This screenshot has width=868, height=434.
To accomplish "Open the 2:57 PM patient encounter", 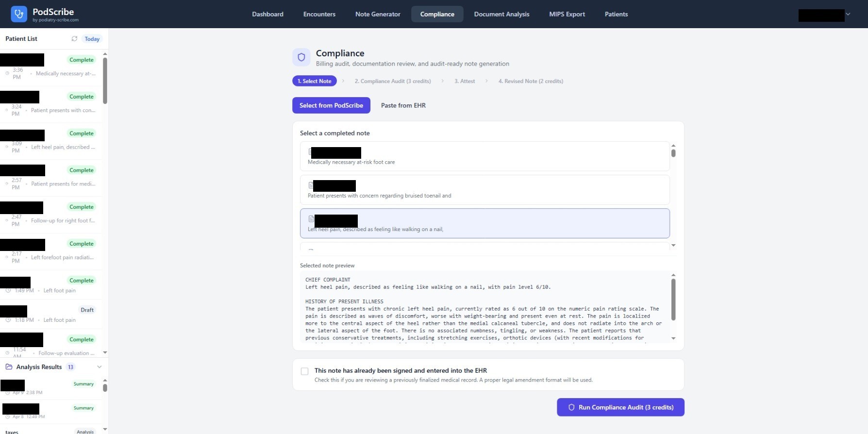I will [x=51, y=178].
